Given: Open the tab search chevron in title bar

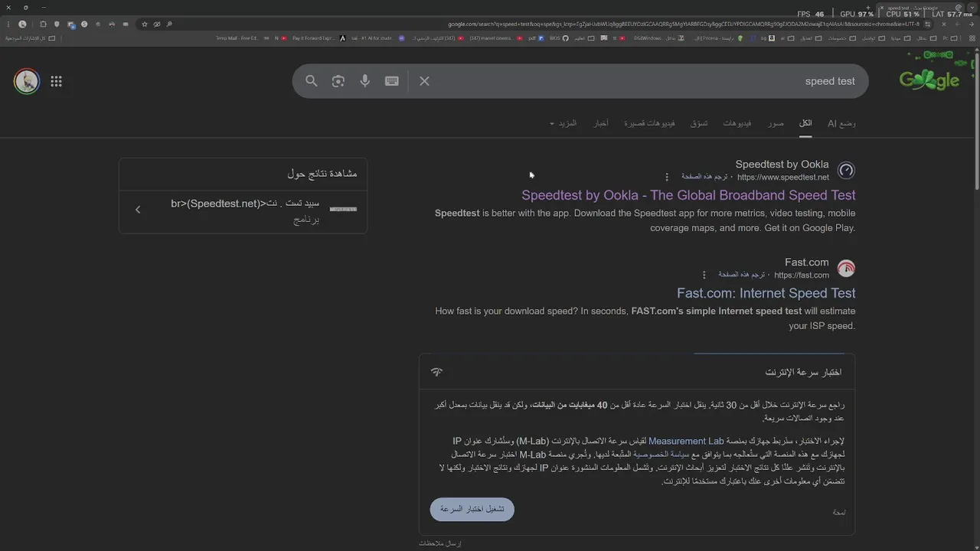Looking at the screenshot, I should click(972, 8).
